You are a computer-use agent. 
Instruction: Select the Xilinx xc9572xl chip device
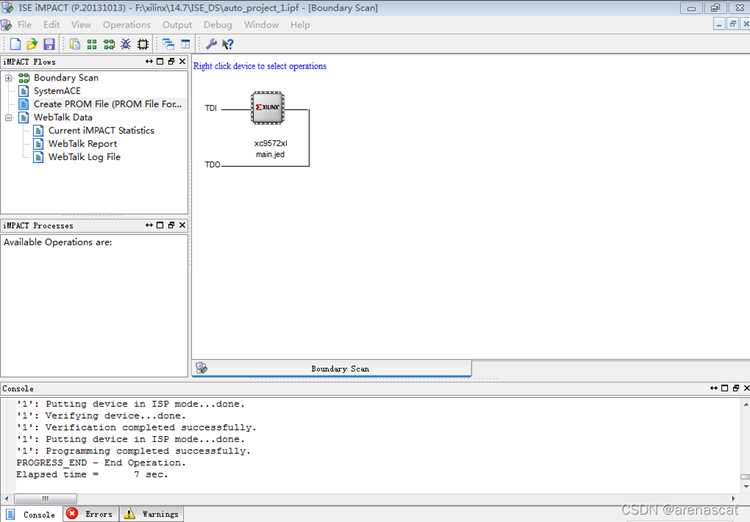[268, 108]
